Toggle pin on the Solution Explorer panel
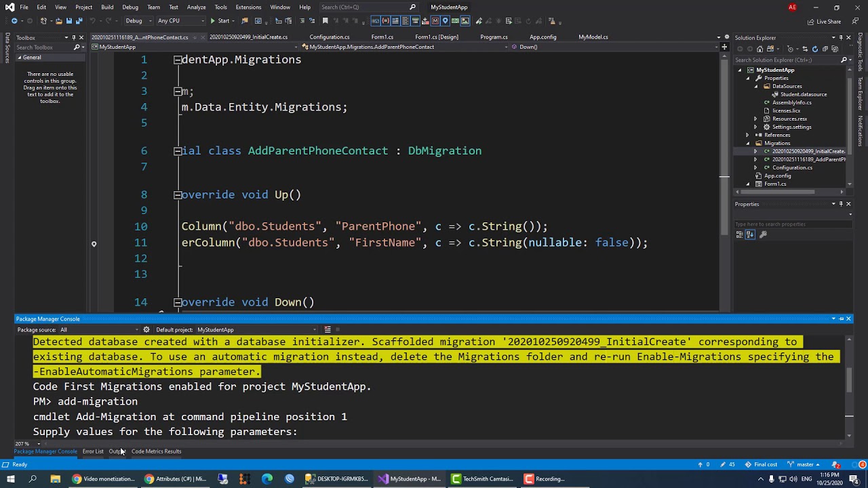Screen dimensions: 868x488 pyautogui.click(x=841, y=37)
